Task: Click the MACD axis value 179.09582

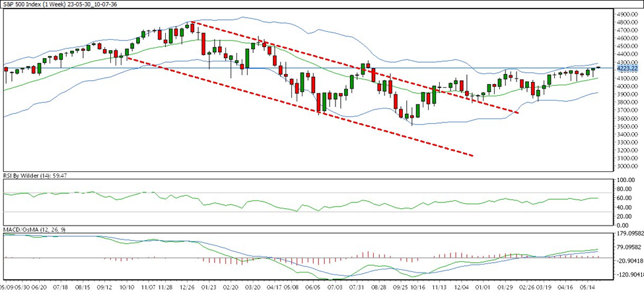Action: (629, 234)
